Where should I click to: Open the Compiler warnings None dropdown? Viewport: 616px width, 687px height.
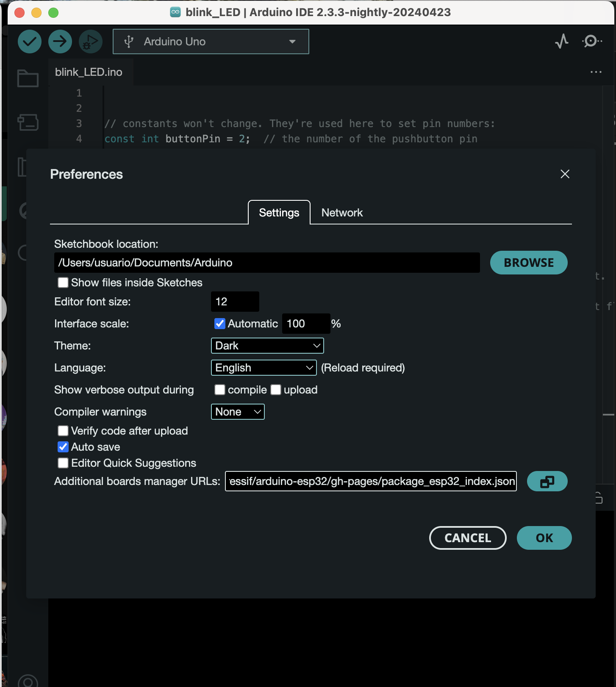tap(238, 412)
